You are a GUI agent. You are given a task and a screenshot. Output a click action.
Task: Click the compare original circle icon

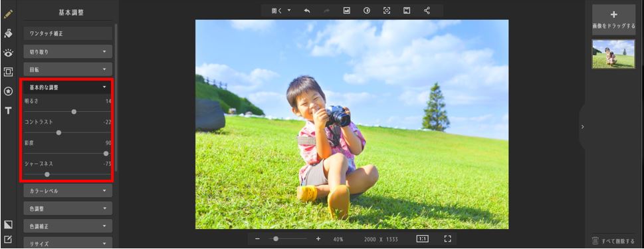[367, 11]
